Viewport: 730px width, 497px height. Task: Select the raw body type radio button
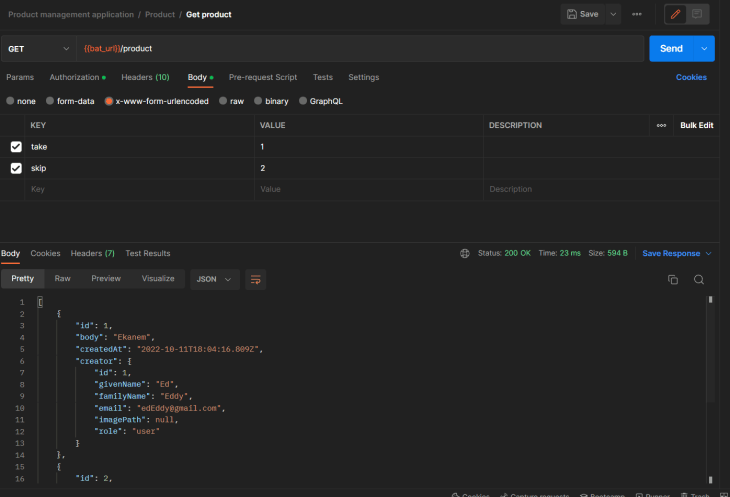(223, 101)
